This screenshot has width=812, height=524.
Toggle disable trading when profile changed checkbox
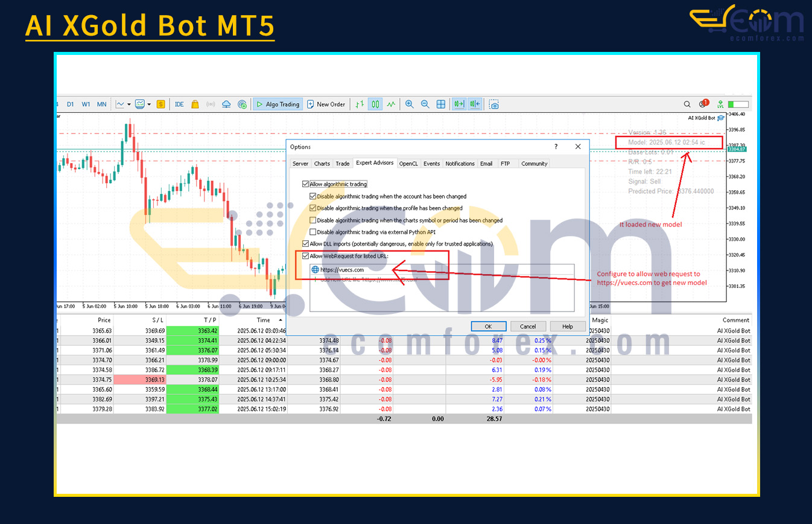312,208
